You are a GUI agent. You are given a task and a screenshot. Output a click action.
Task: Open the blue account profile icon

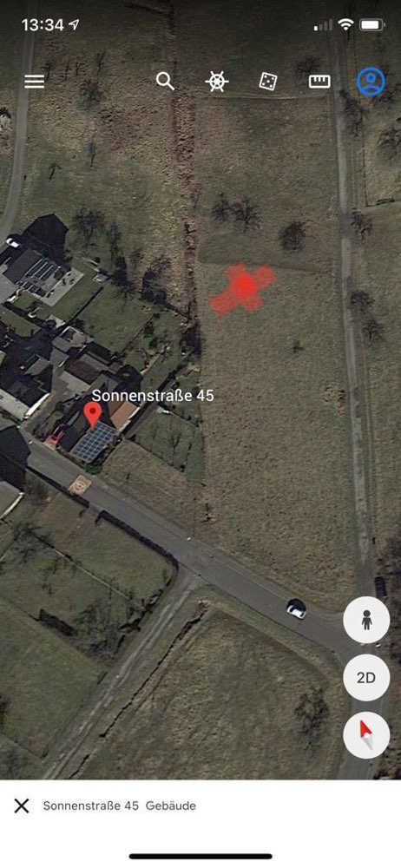(x=371, y=82)
